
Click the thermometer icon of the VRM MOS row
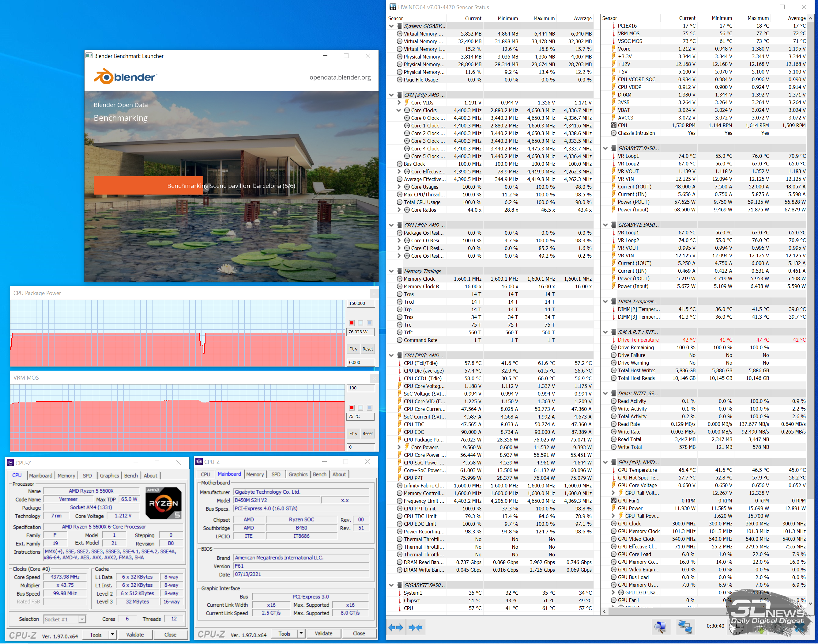(613, 34)
